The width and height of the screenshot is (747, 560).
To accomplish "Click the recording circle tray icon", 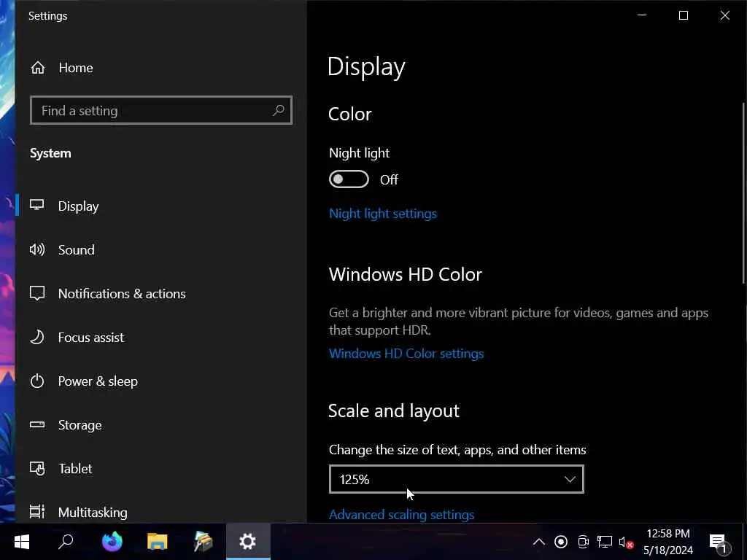I will point(561,542).
